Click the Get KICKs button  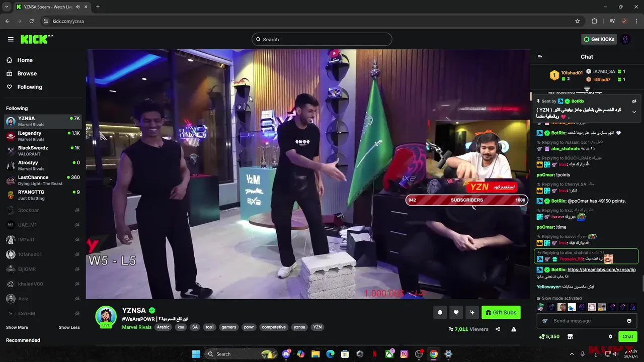599,39
